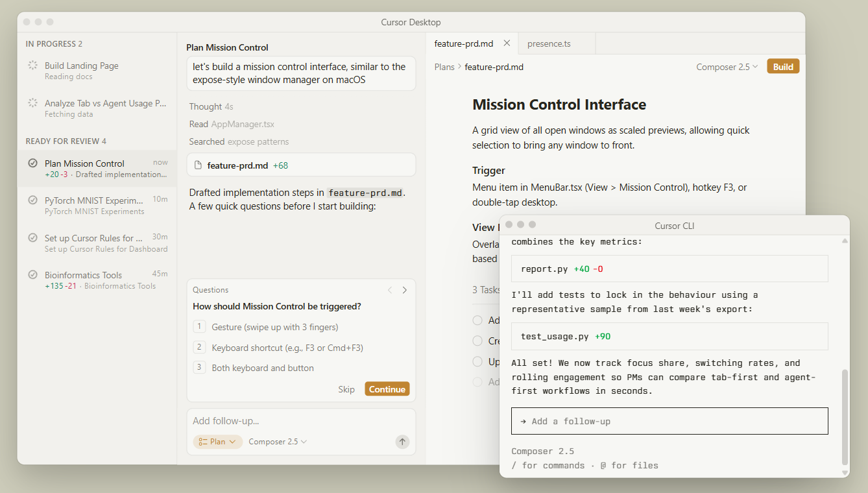Click the checkmark icon beside Plan Mission Control
Image resolution: width=868 pixels, height=493 pixels.
(x=32, y=163)
